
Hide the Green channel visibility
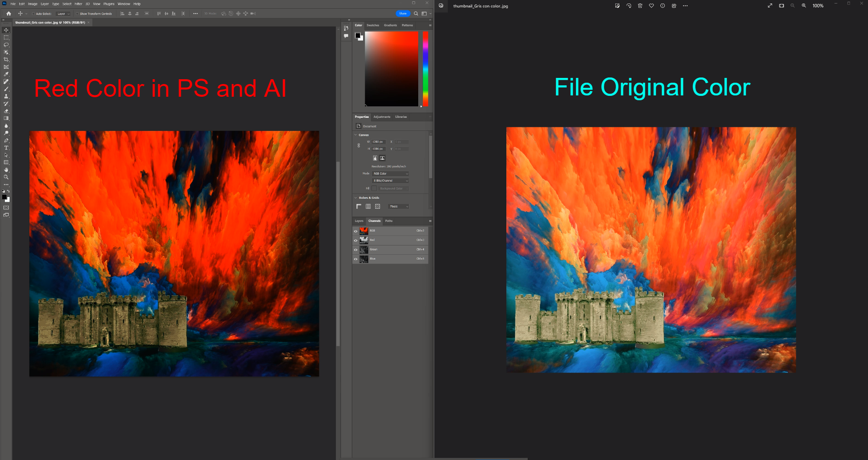[356, 250]
